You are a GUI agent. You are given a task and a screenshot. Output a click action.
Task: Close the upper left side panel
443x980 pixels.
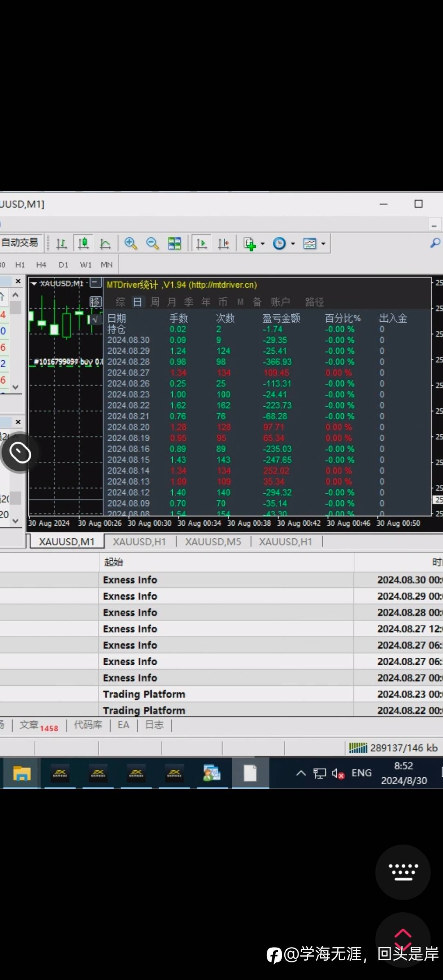(18, 281)
